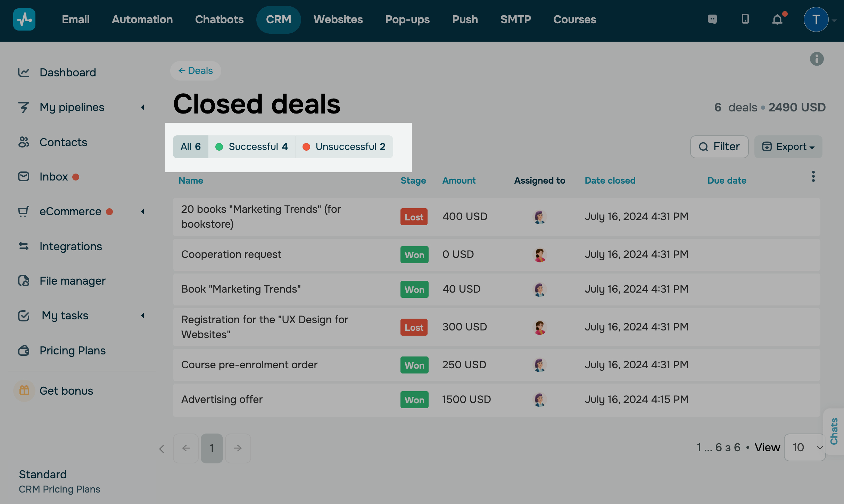Open File manager in sidebar
Viewport: 844px width, 504px height.
tap(72, 281)
